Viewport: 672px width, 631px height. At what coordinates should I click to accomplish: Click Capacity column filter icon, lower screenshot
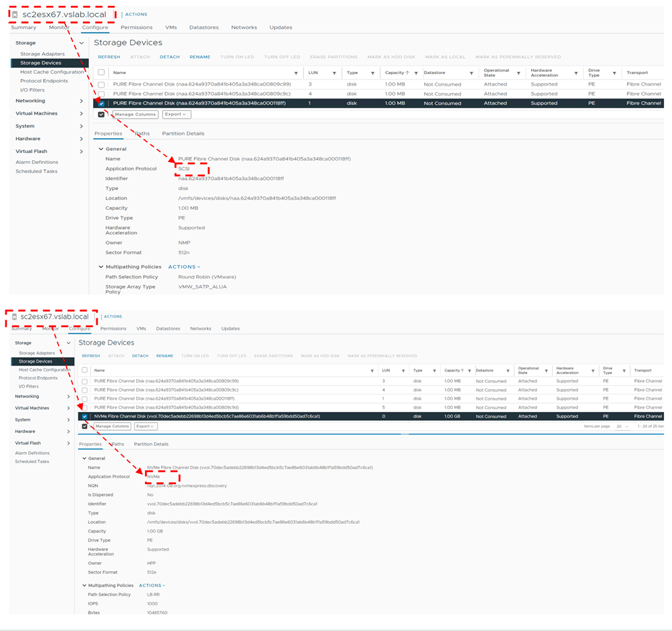pyautogui.click(x=470, y=371)
